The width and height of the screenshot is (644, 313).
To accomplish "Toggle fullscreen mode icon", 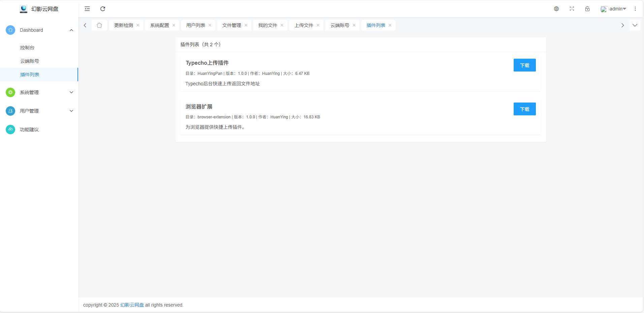I will [572, 9].
